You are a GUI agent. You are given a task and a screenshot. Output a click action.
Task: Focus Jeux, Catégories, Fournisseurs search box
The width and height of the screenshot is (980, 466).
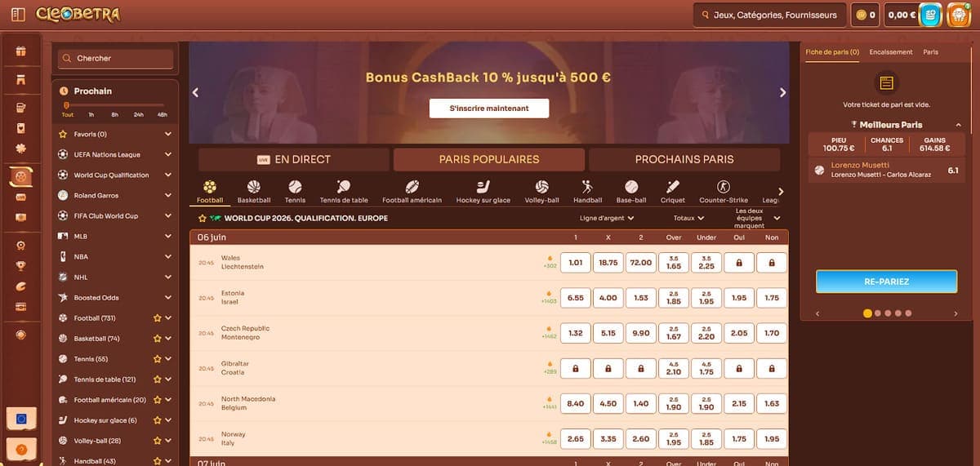[769, 15]
